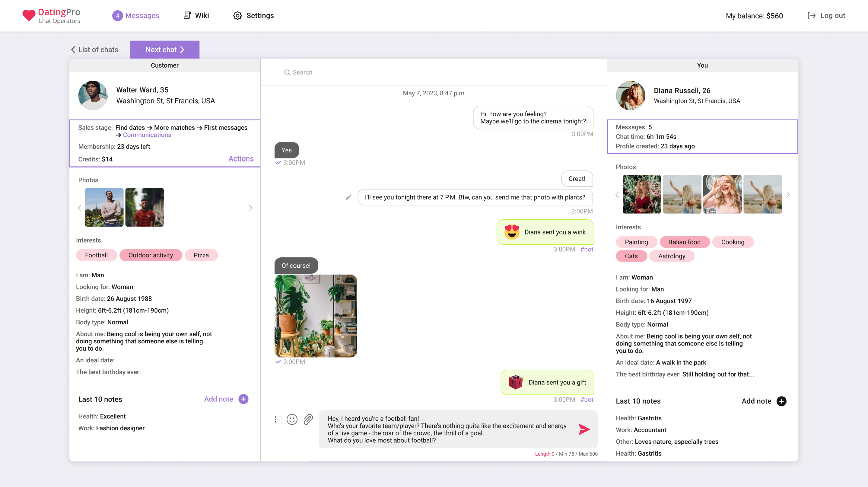Click the Next chat button

(164, 49)
